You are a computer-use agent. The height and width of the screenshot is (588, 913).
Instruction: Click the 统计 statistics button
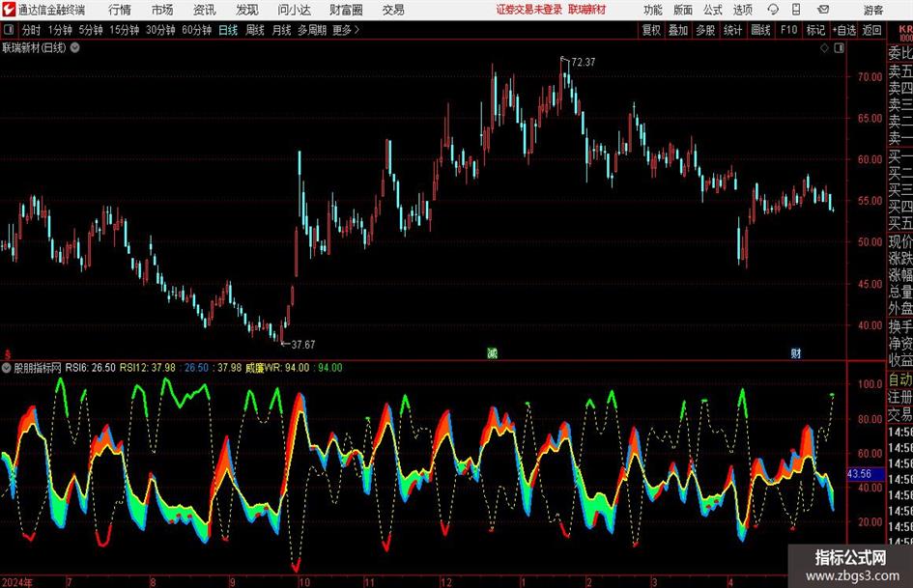click(x=732, y=30)
